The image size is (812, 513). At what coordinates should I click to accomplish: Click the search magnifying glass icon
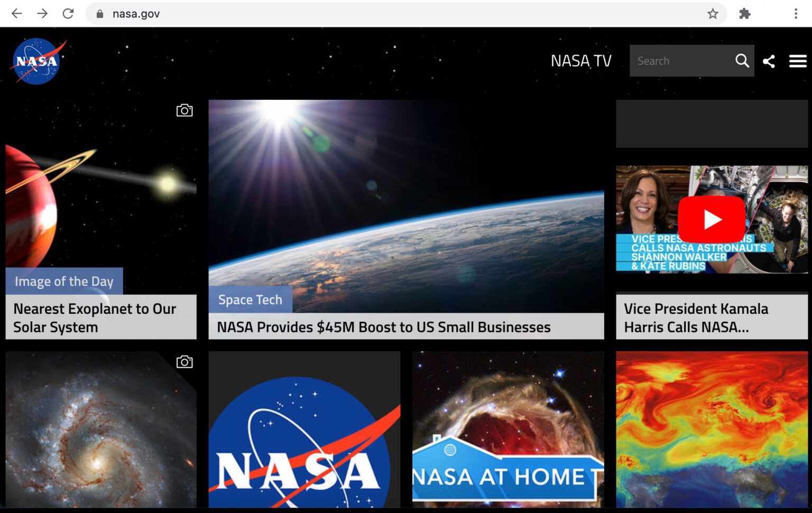[742, 61]
